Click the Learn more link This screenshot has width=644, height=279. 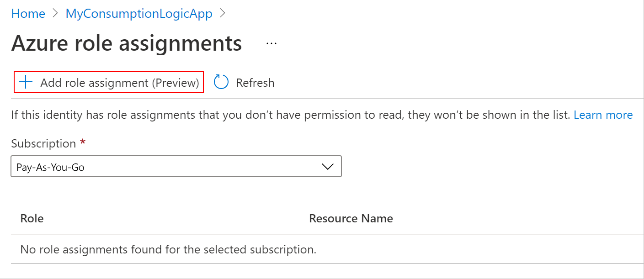603,115
